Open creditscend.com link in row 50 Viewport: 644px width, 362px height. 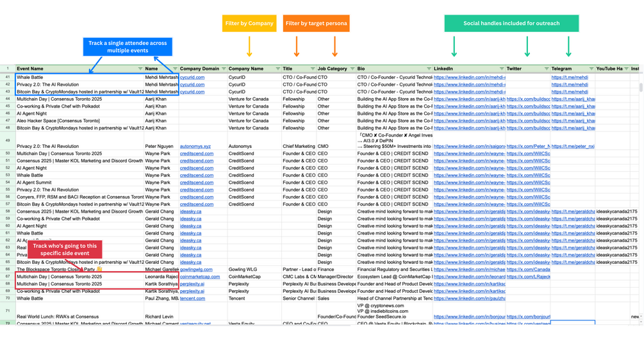click(x=196, y=154)
